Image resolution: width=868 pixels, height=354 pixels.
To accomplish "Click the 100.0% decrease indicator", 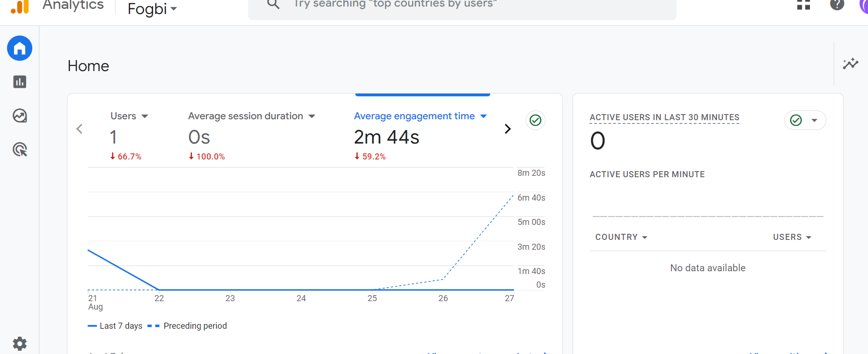I will pyautogui.click(x=206, y=157).
